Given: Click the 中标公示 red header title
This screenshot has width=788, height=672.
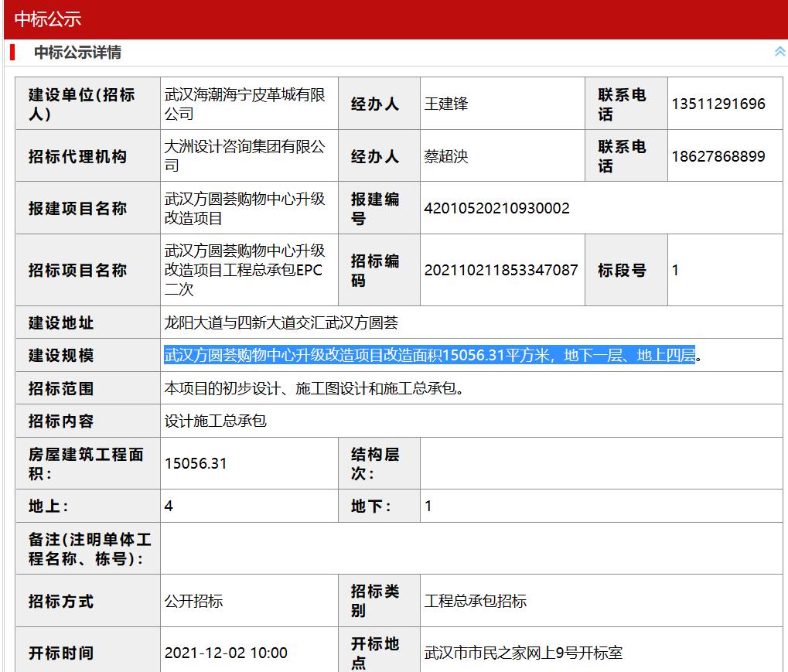Looking at the screenshot, I should [x=48, y=19].
